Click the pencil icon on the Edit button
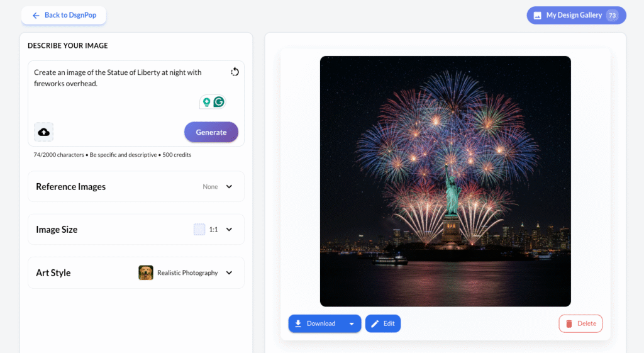The width and height of the screenshot is (644, 353). point(375,323)
